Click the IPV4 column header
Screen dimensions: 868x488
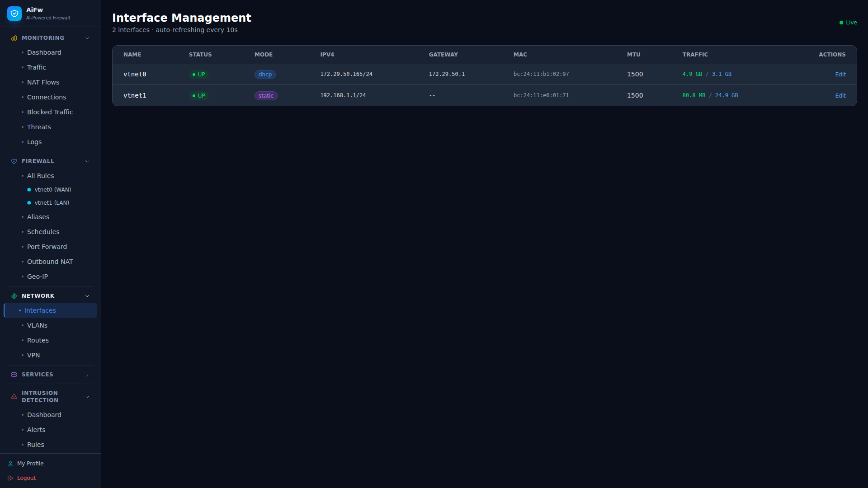327,55
